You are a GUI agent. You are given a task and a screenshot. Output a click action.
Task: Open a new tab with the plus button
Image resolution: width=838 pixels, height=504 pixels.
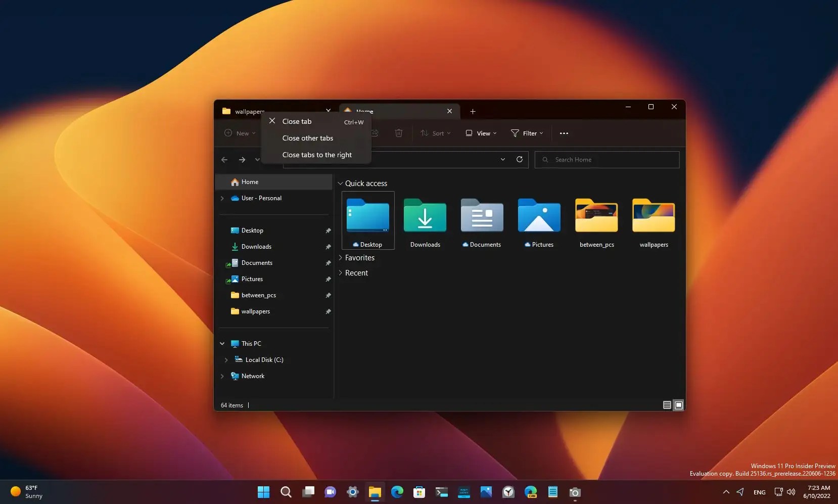[x=472, y=111]
